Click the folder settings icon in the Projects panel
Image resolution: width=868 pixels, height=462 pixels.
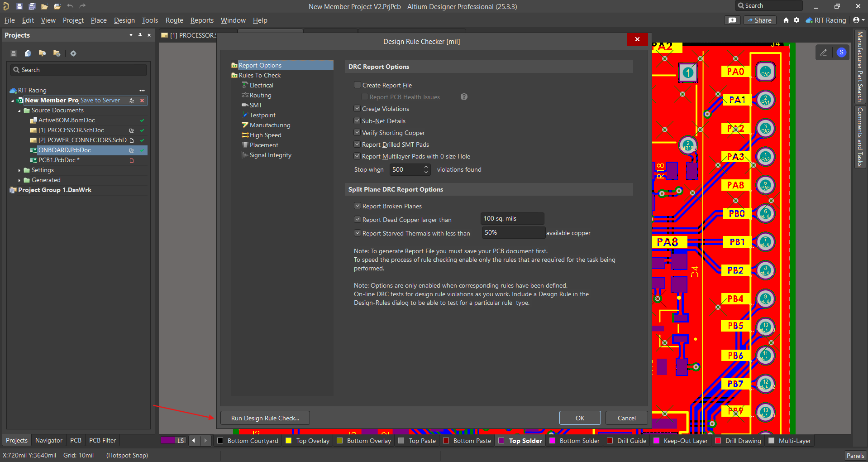57,53
